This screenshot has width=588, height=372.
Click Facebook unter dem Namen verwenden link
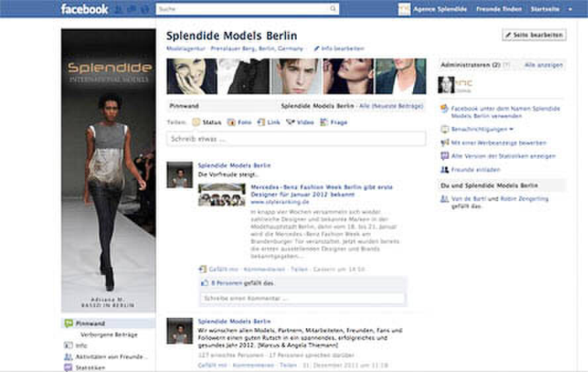[x=505, y=112]
